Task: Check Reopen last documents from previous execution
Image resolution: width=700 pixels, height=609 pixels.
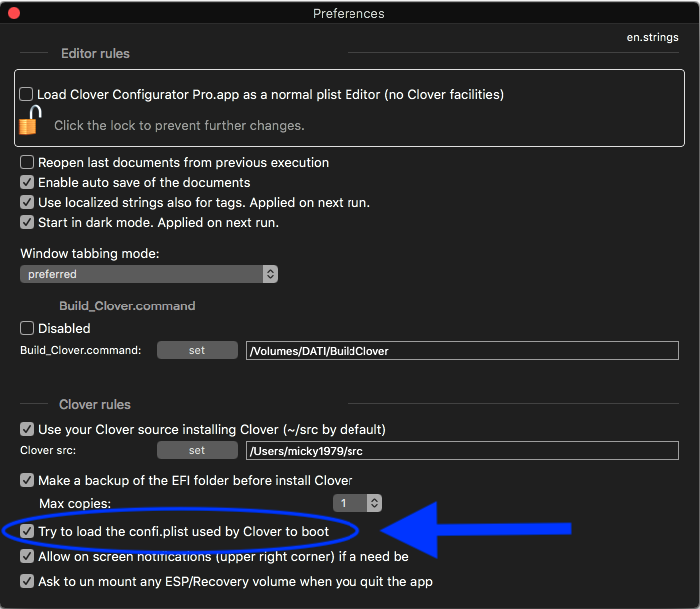Action: click(27, 162)
